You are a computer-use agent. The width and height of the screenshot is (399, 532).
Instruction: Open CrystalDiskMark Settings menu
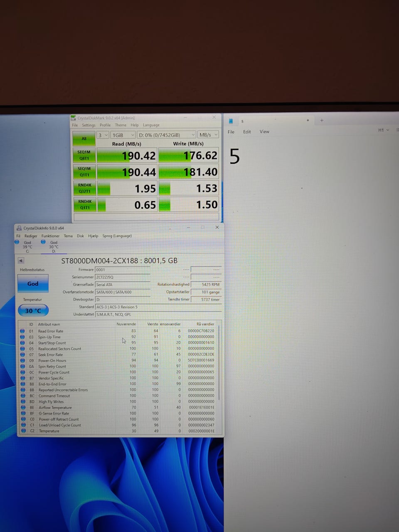(x=89, y=125)
